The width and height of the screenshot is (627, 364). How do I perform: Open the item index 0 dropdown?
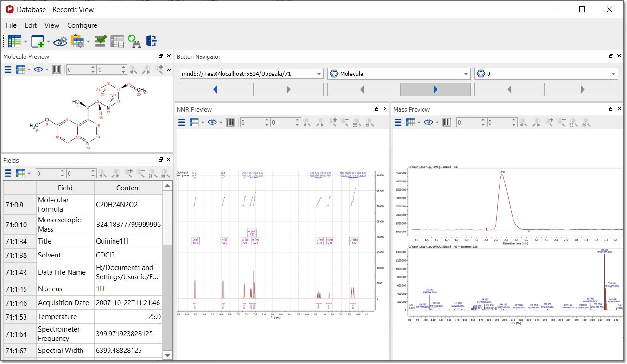pyautogui.click(x=546, y=74)
